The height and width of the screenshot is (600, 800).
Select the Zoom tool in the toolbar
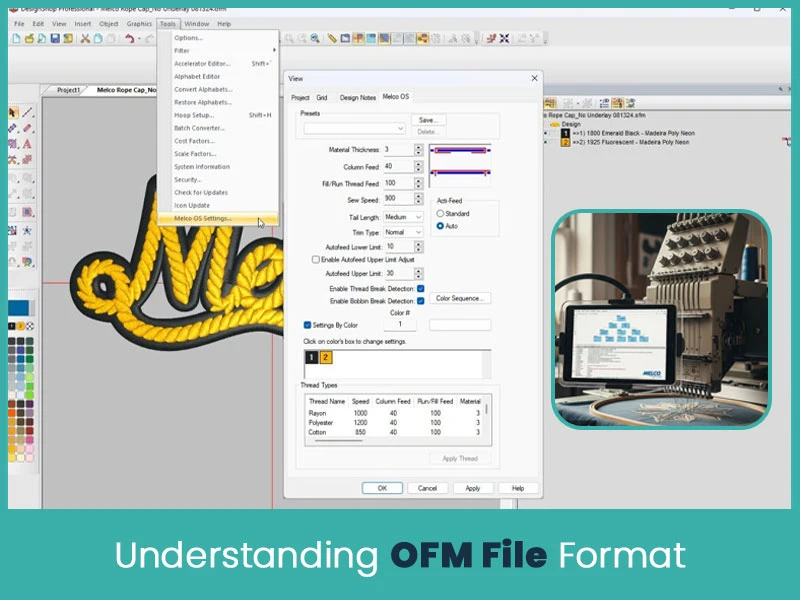pyautogui.click(x=314, y=39)
